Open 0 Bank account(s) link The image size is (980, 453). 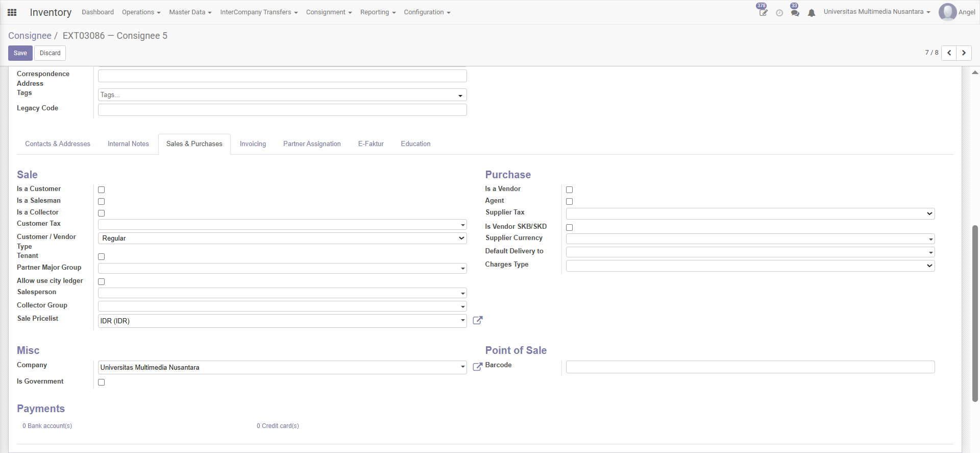(x=47, y=426)
